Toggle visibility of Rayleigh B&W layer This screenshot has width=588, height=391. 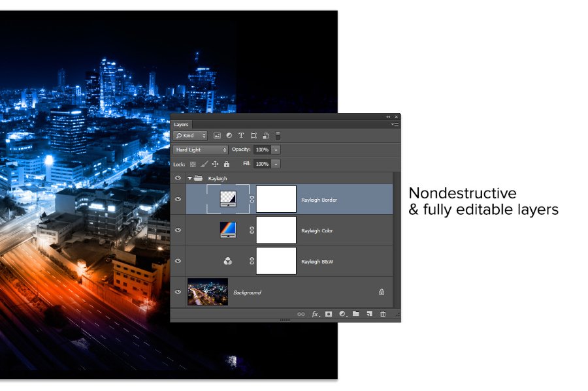178,260
